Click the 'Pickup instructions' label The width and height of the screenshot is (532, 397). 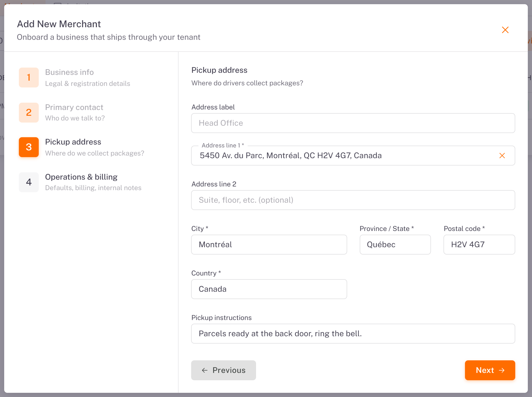tap(221, 318)
